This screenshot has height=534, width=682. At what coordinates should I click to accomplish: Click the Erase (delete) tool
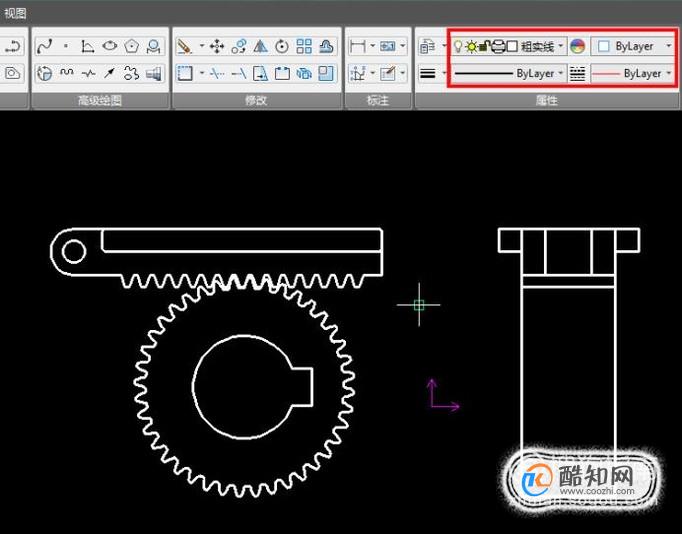[x=184, y=46]
